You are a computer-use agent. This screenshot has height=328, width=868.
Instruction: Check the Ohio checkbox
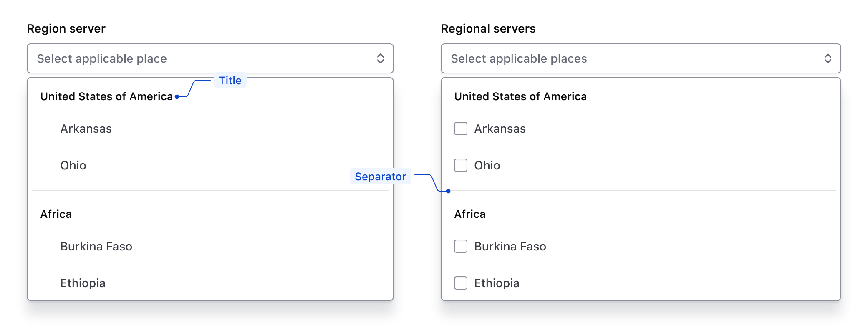coord(461,165)
